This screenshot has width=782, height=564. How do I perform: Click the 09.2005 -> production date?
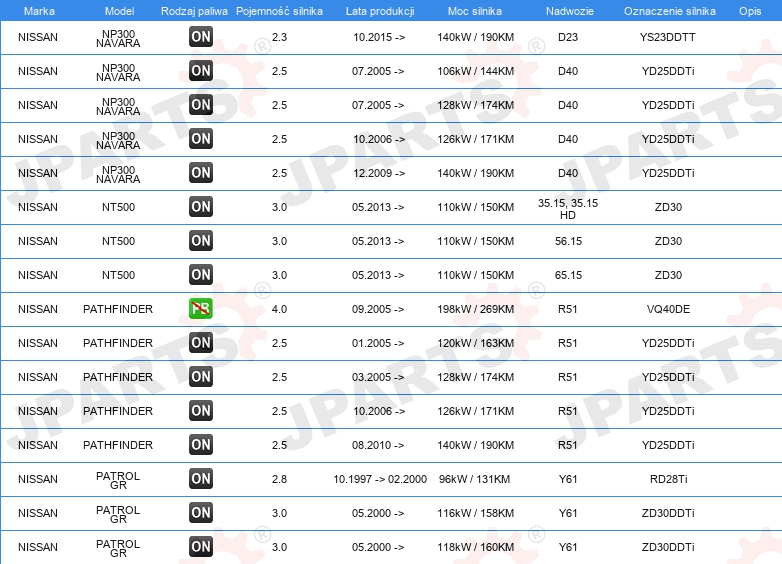(378, 309)
